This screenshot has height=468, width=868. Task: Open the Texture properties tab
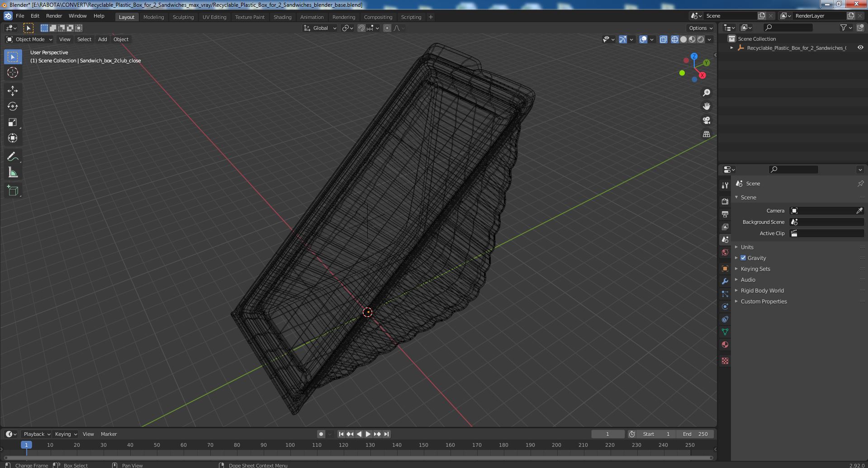[725, 361]
